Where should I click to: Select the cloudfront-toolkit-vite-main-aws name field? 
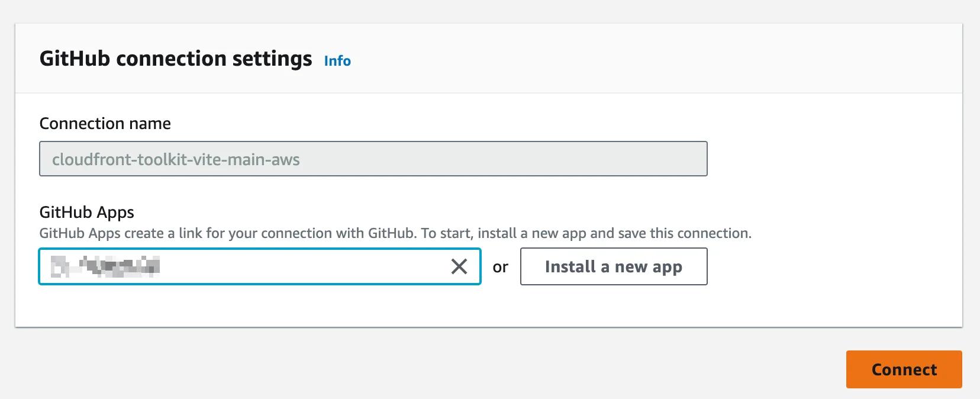[x=372, y=158]
